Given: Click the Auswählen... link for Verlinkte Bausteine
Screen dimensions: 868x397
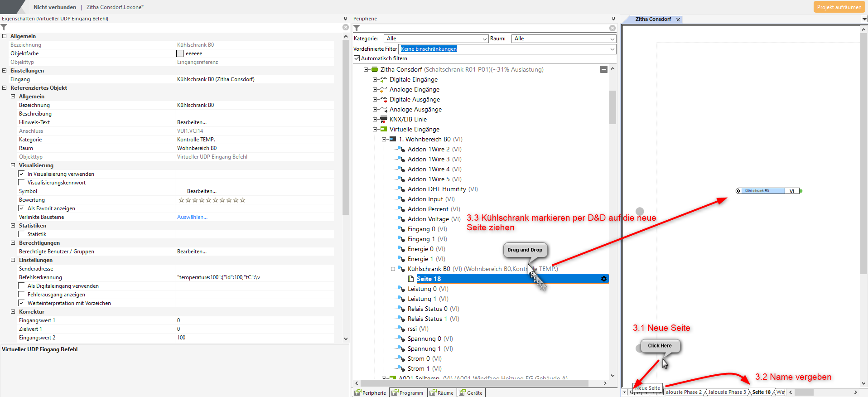Looking at the screenshot, I should [192, 217].
